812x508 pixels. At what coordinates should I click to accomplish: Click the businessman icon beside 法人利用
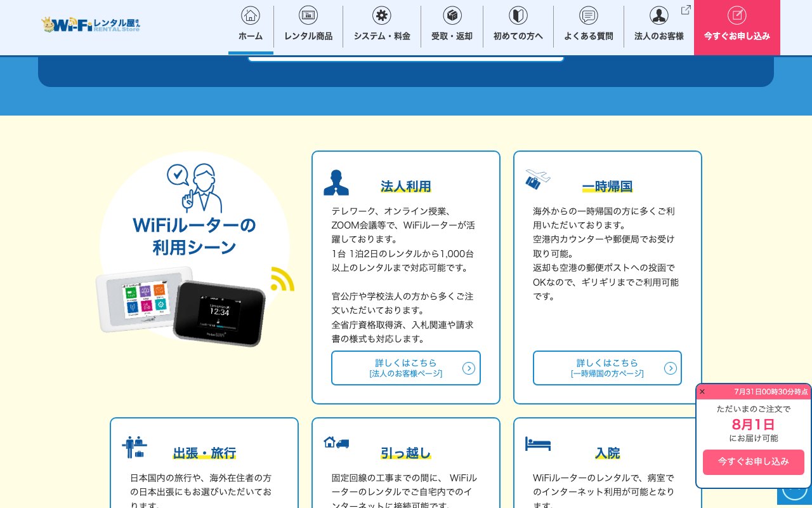click(336, 182)
